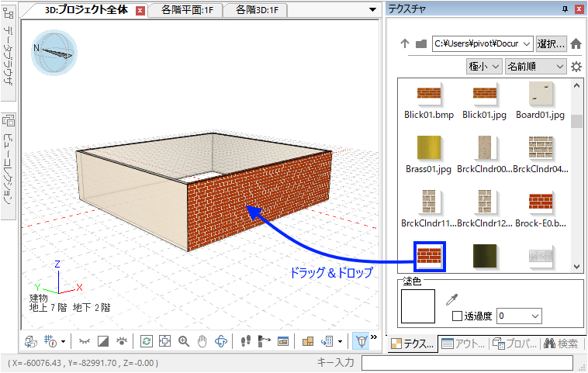Click the fit-to-window zoom extents icon
The height and width of the screenshot is (373, 588).
[x=164, y=340]
